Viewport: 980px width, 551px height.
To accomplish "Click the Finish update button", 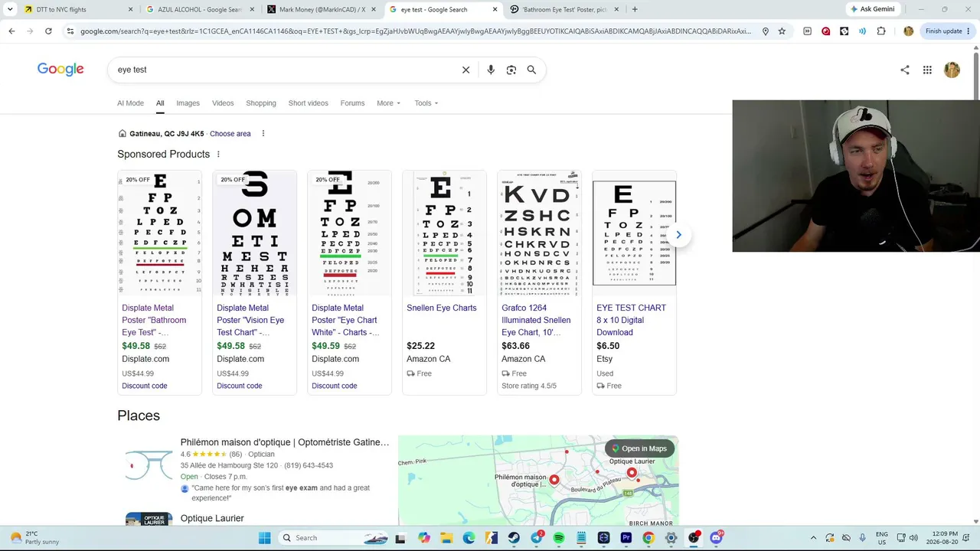I will (948, 31).
